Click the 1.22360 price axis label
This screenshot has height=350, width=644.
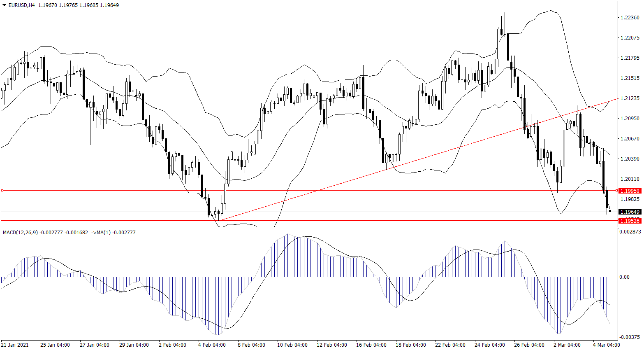click(x=630, y=18)
